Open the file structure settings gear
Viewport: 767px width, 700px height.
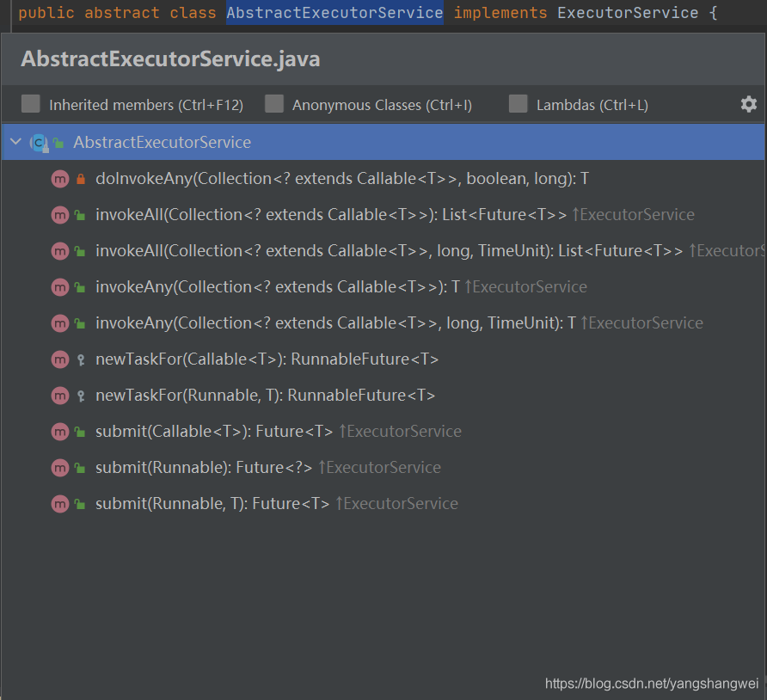(x=748, y=104)
